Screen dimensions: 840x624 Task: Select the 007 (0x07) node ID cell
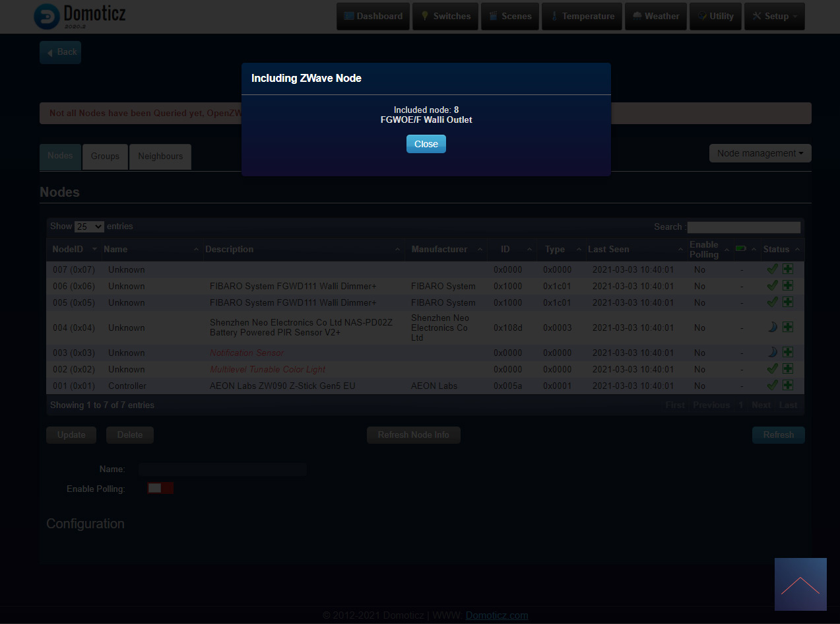pyautogui.click(x=74, y=269)
